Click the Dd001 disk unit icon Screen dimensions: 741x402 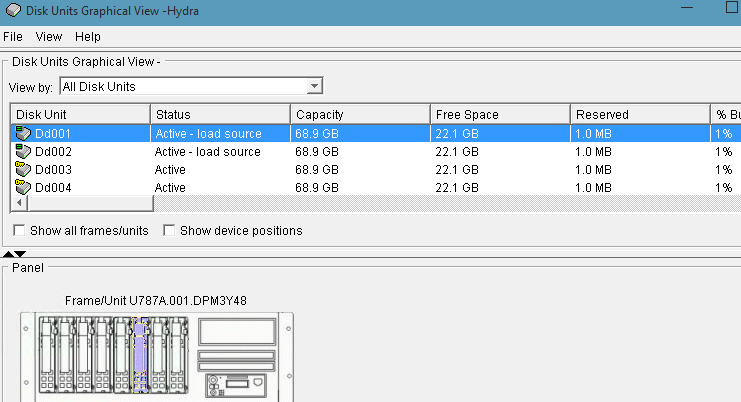click(x=23, y=133)
